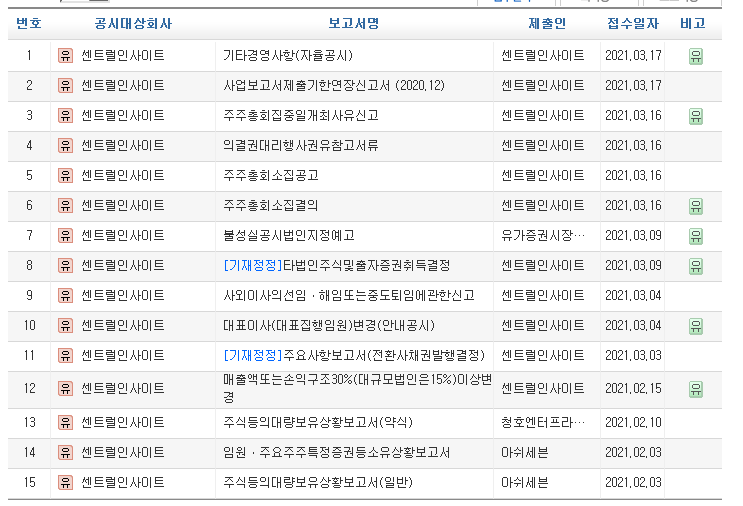Click the red 유 icon in row 11
This screenshot has height=506, width=743.
pyautogui.click(x=65, y=355)
